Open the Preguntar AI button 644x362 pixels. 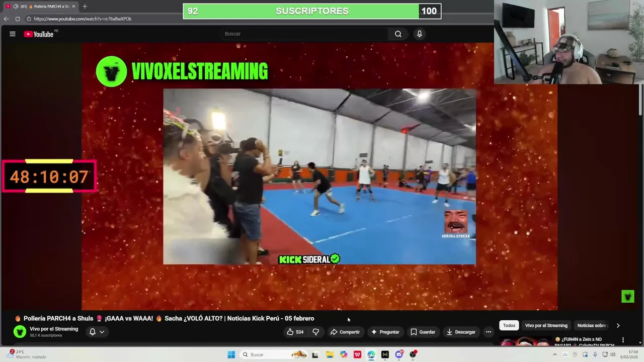[x=385, y=332]
